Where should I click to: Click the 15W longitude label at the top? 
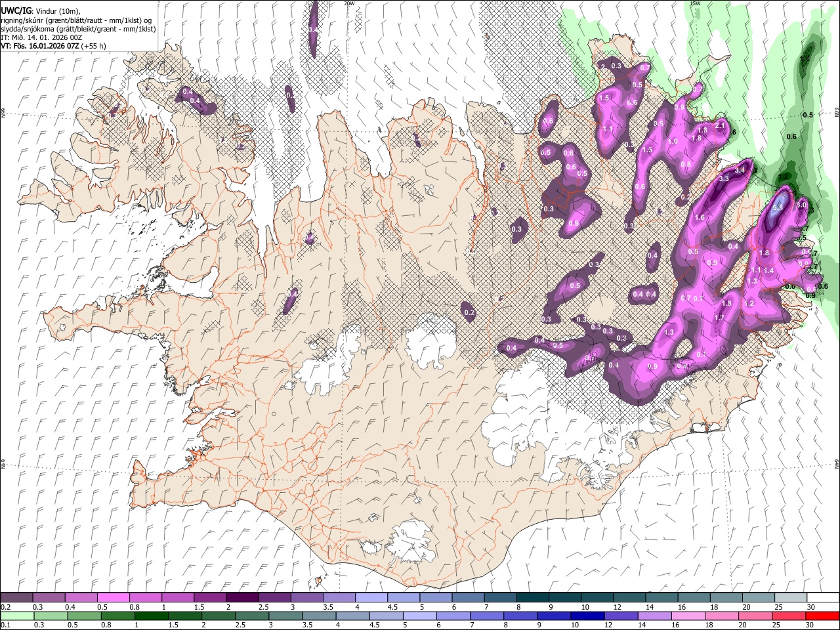(694, 3)
